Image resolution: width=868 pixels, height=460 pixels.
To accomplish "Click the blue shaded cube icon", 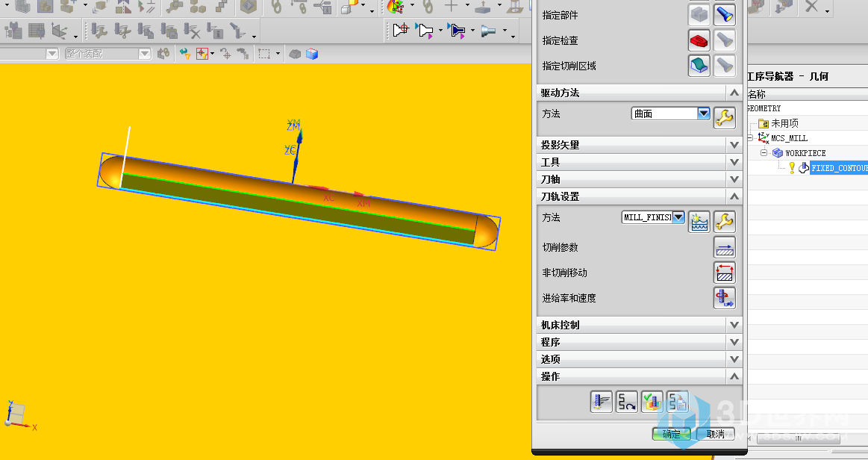I will (x=312, y=54).
